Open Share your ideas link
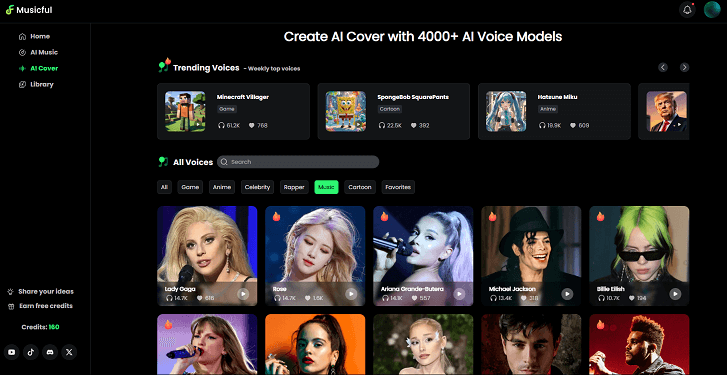Image resolution: width=727 pixels, height=375 pixels. tap(40, 292)
